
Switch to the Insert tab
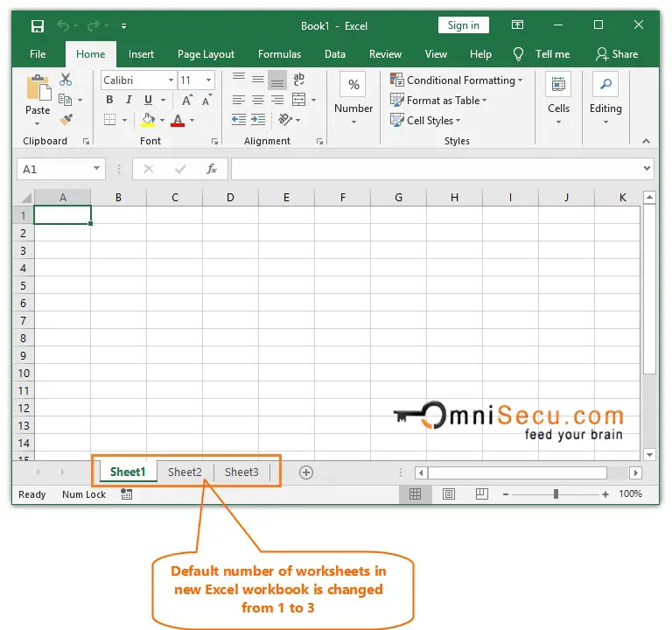[x=141, y=54]
